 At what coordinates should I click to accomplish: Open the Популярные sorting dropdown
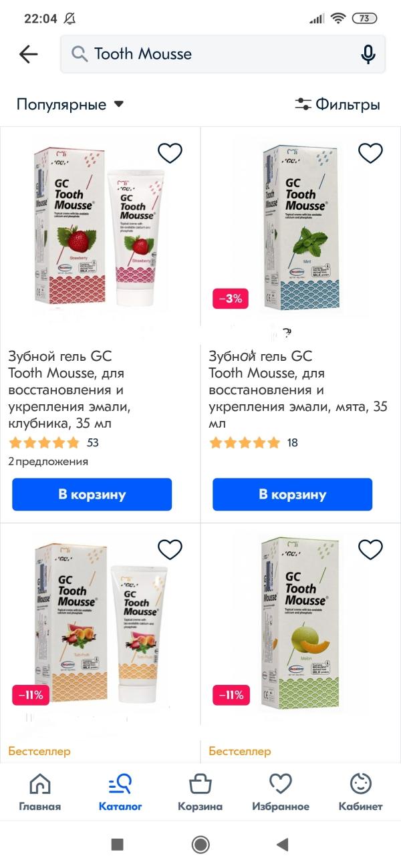tap(70, 104)
